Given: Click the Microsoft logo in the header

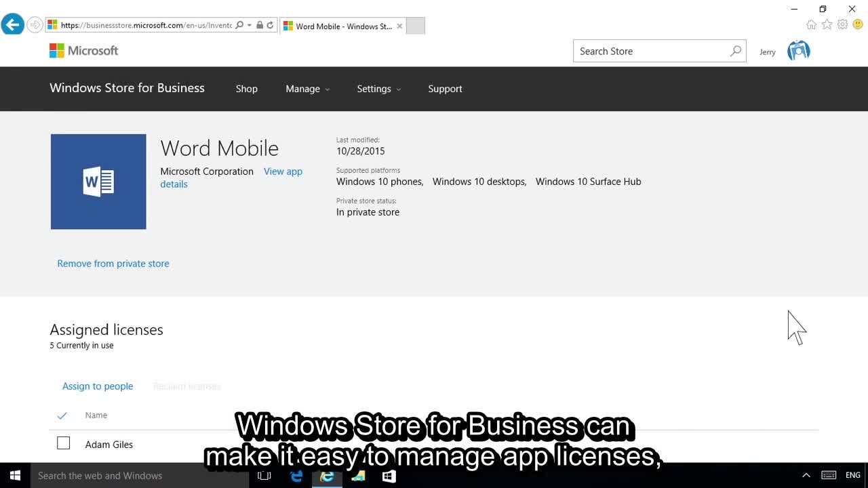Looking at the screenshot, I should tap(84, 51).
